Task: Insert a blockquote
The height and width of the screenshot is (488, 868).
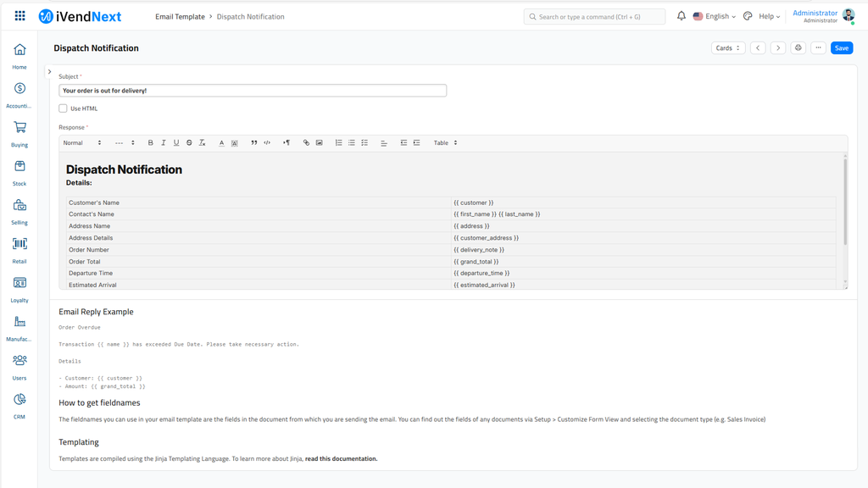Action: coord(254,142)
